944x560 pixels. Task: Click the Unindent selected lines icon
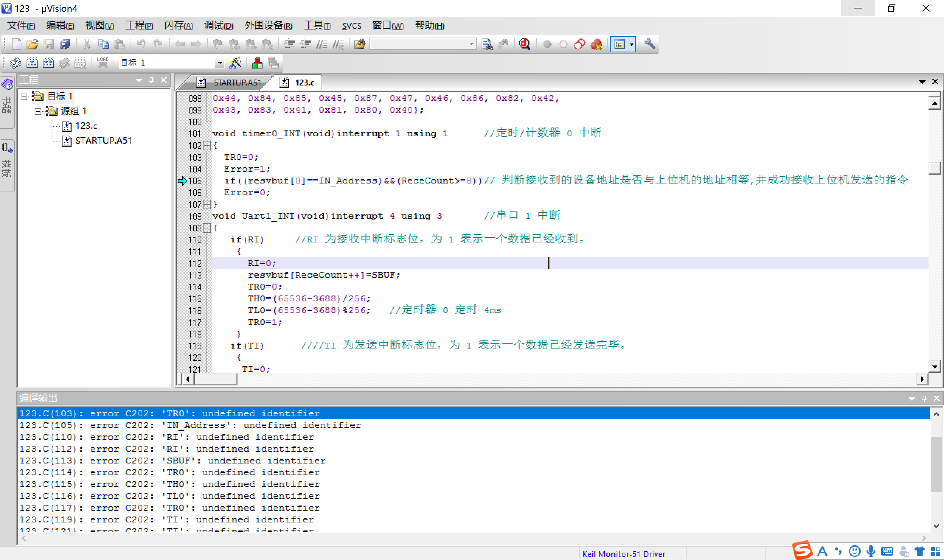pos(305,44)
